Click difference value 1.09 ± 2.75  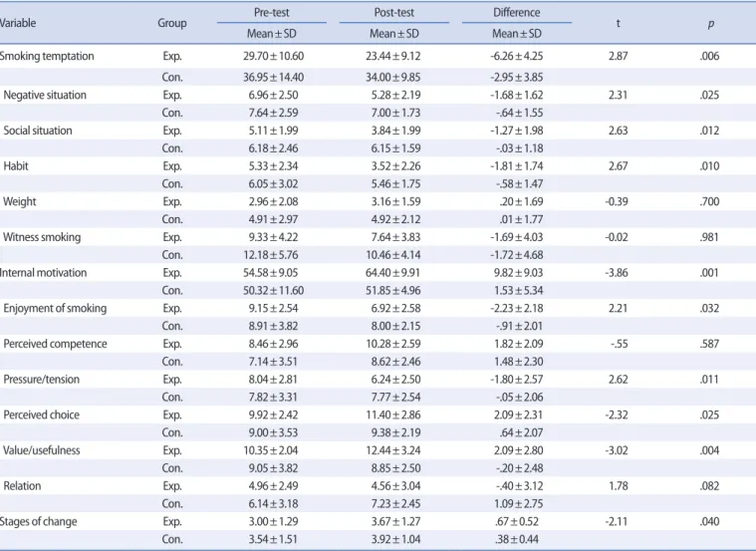tap(518, 504)
